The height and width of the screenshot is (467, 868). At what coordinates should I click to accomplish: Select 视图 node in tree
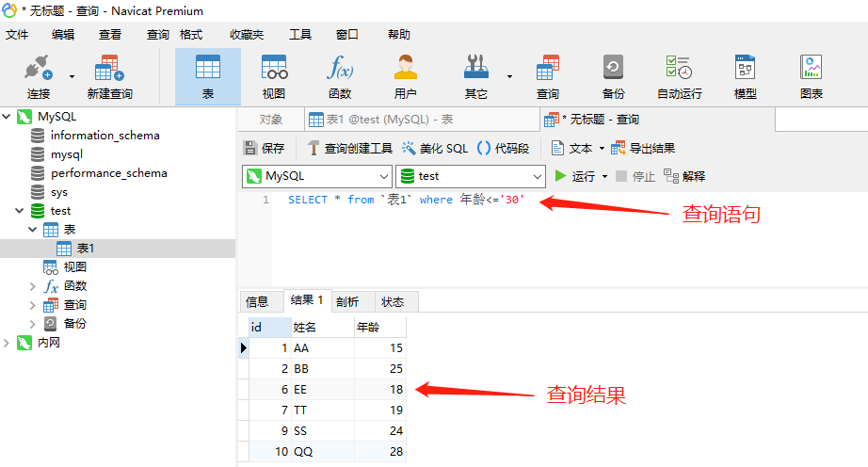[74, 267]
